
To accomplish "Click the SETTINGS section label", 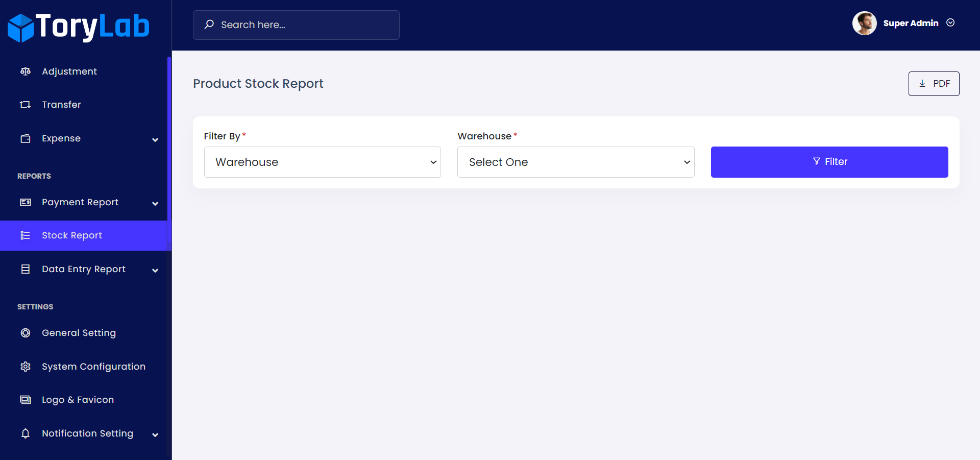I will tap(35, 307).
